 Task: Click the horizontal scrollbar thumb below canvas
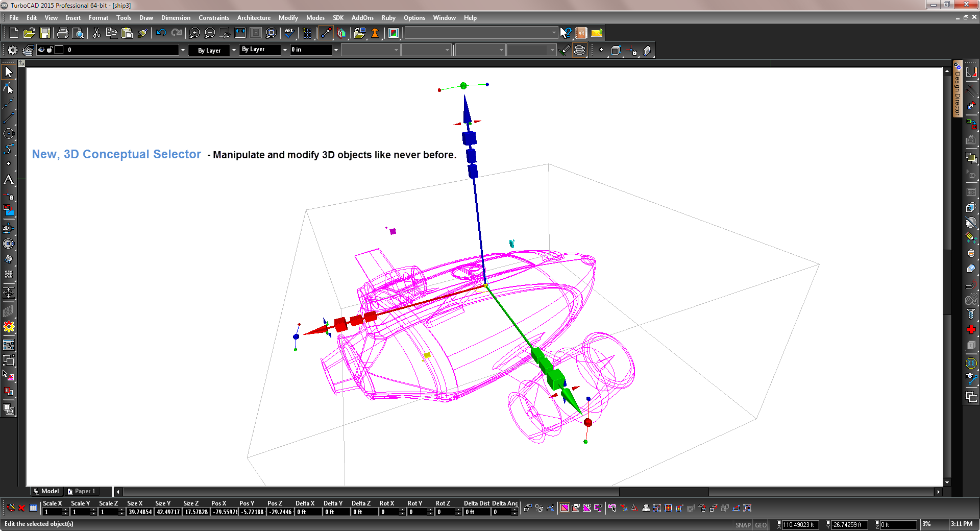(x=664, y=492)
